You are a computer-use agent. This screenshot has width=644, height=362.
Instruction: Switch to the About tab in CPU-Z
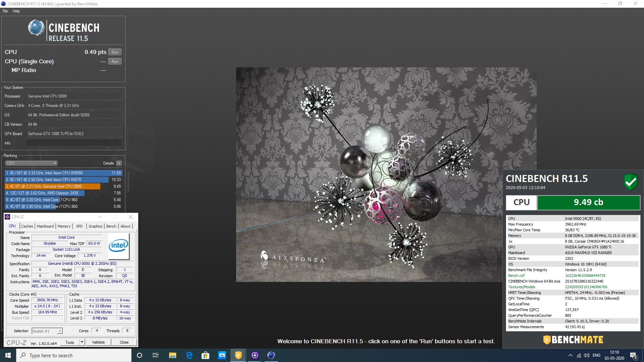click(125, 226)
